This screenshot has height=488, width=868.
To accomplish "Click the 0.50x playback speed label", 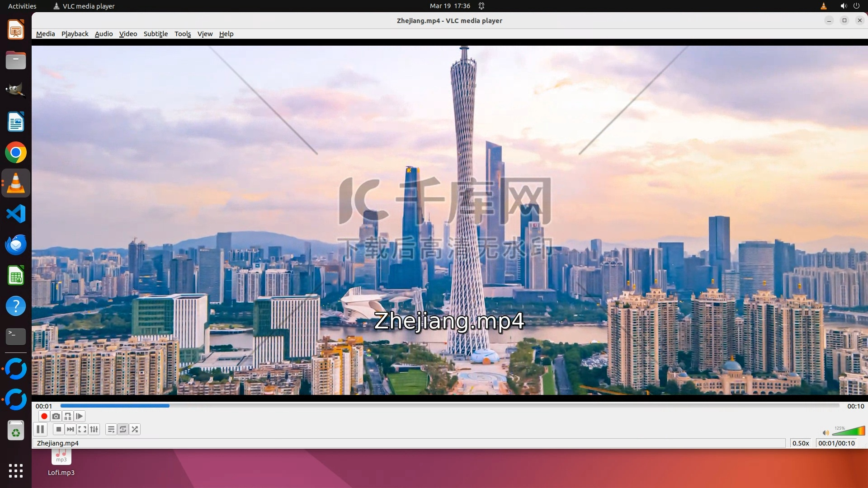I will pyautogui.click(x=800, y=443).
